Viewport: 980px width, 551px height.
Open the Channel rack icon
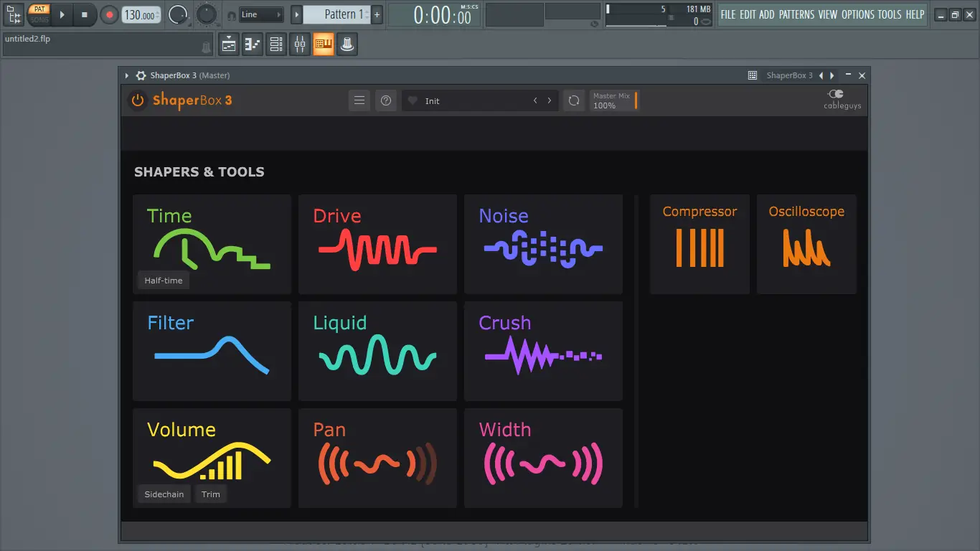[276, 44]
